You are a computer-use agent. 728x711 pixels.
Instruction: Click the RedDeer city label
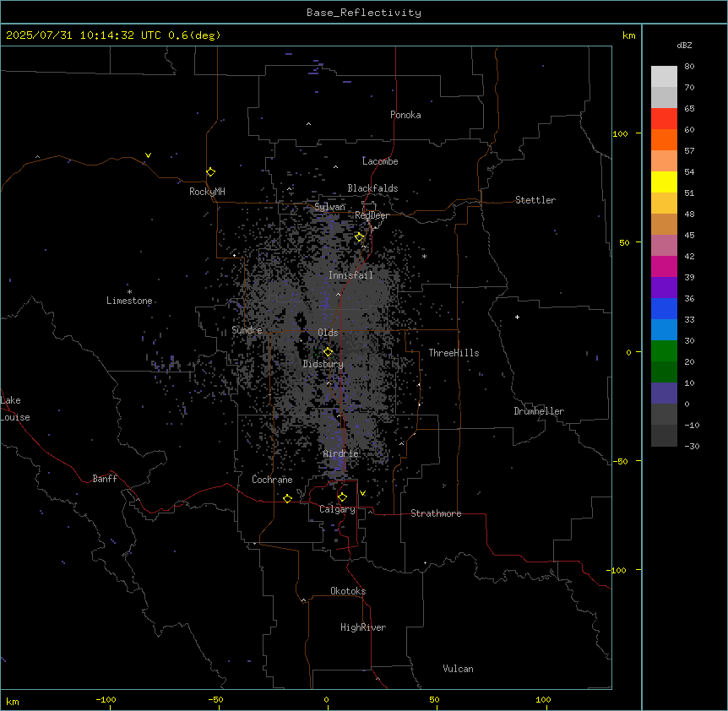(x=372, y=215)
